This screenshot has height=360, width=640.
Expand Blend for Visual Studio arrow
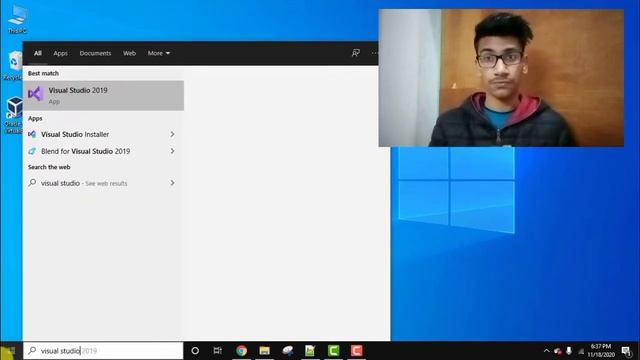[172, 151]
